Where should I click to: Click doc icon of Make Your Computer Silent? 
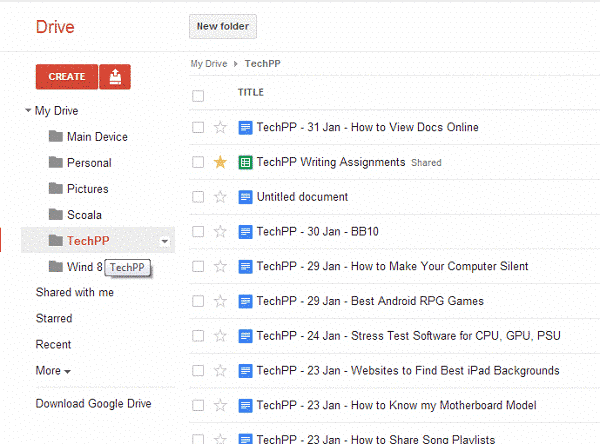pos(245,266)
